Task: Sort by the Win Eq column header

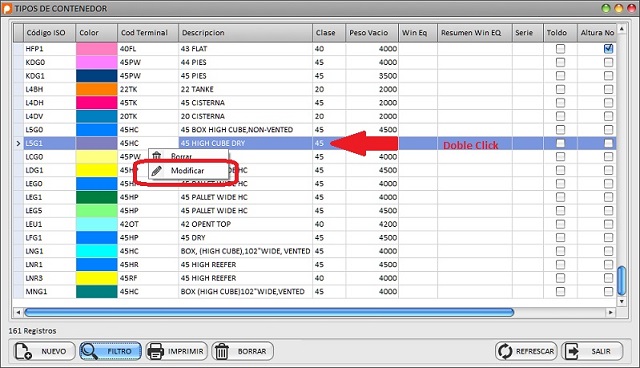Action: [x=418, y=33]
